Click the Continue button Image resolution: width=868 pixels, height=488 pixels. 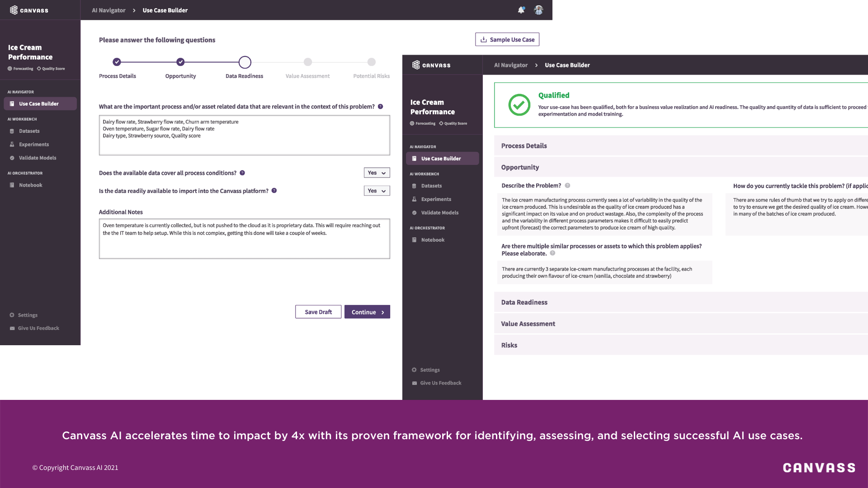367,312
